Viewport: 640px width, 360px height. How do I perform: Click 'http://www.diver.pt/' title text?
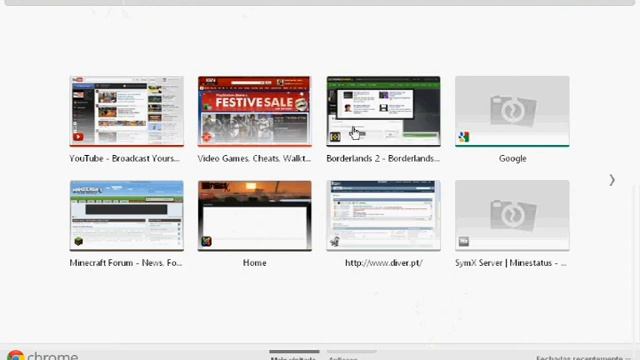384,263
